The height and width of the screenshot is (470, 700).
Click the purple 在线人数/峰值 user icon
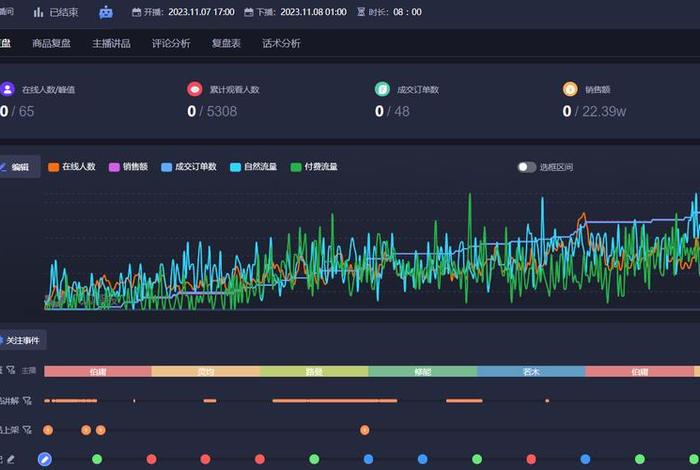point(8,89)
